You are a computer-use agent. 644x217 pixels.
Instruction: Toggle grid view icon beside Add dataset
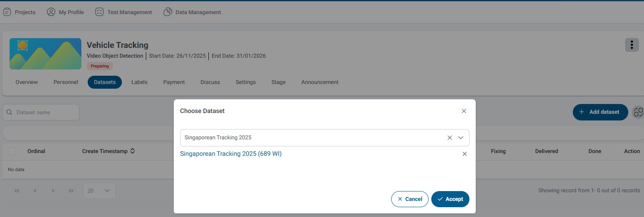coord(638,112)
